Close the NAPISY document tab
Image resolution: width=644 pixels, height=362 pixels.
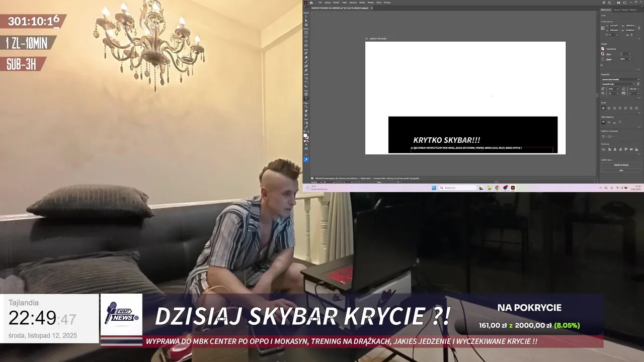pyautogui.click(x=372, y=8)
